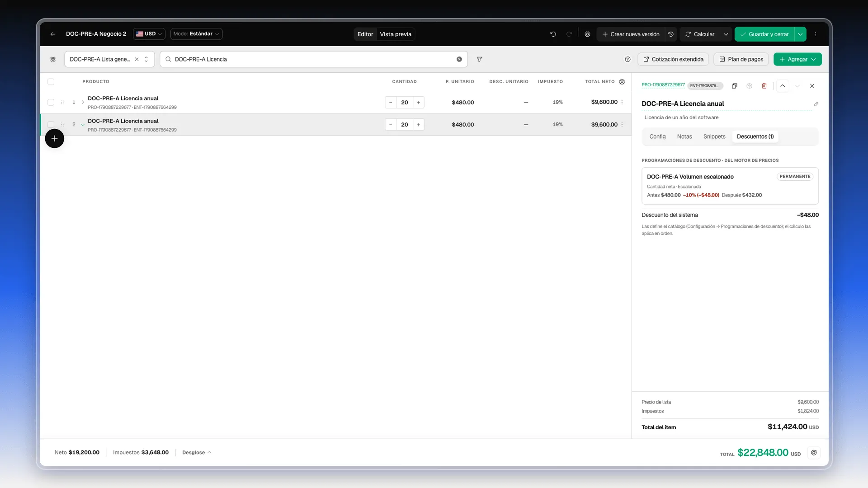Switch to Editor mode
Image resolution: width=868 pixels, height=488 pixels.
coord(365,34)
